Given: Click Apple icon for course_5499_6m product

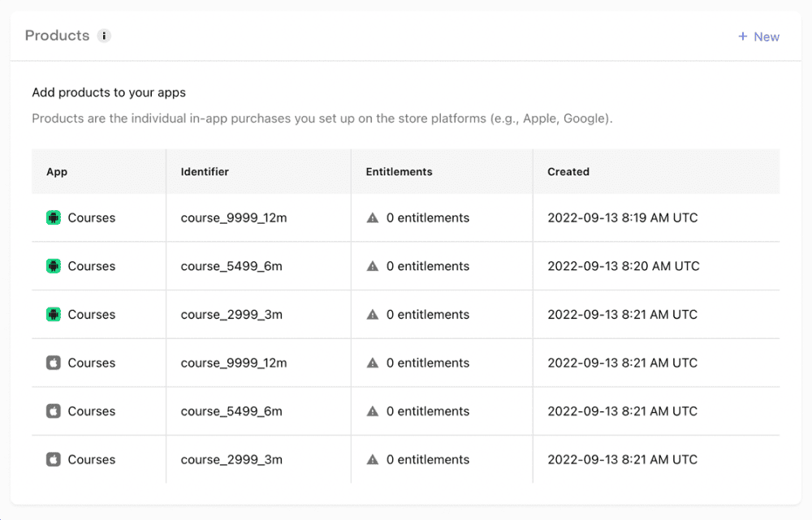Looking at the screenshot, I should [x=54, y=411].
